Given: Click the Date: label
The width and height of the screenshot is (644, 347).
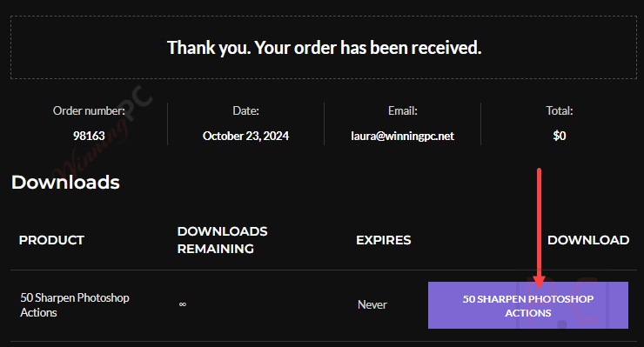Looking at the screenshot, I should pyautogui.click(x=245, y=110).
